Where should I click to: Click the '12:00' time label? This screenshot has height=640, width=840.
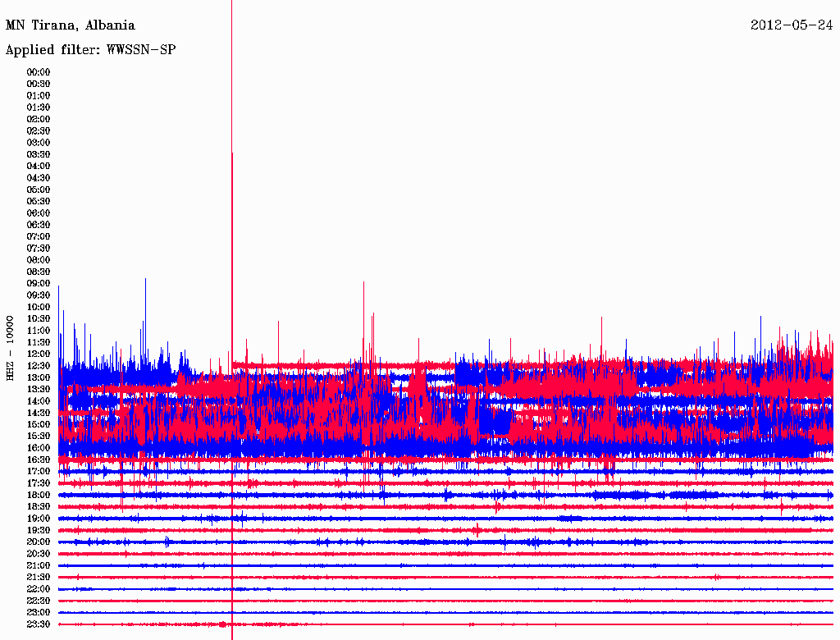click(39, 354)
